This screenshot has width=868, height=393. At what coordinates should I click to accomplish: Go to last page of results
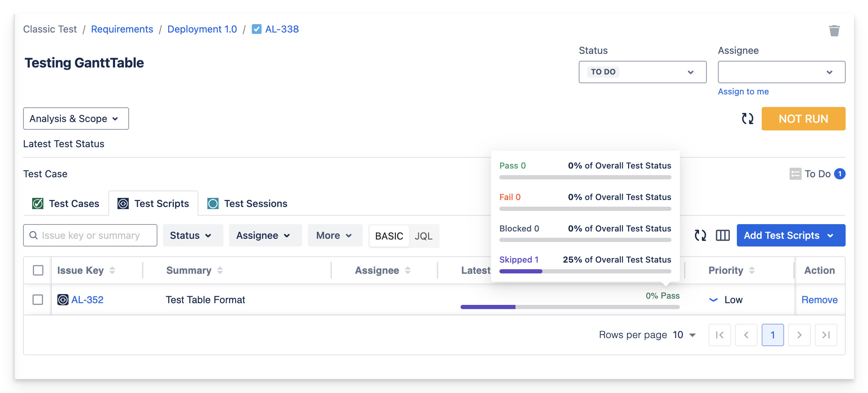[826, 335]
